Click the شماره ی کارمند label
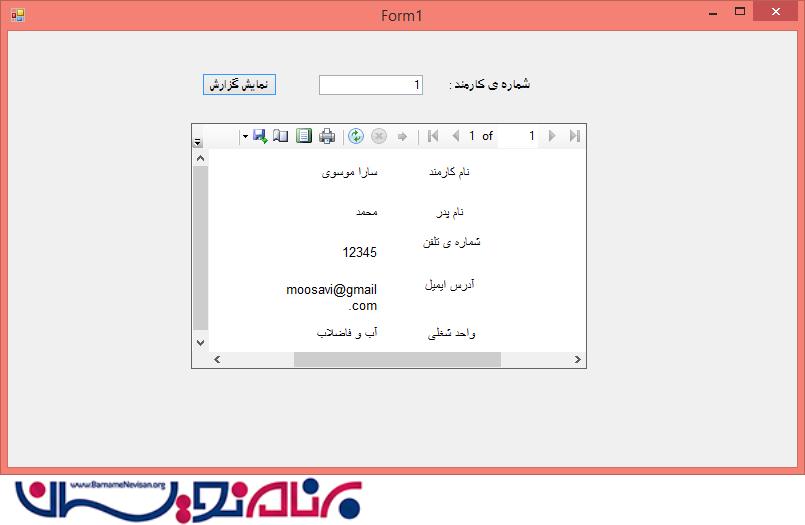 tap(489, 85)
